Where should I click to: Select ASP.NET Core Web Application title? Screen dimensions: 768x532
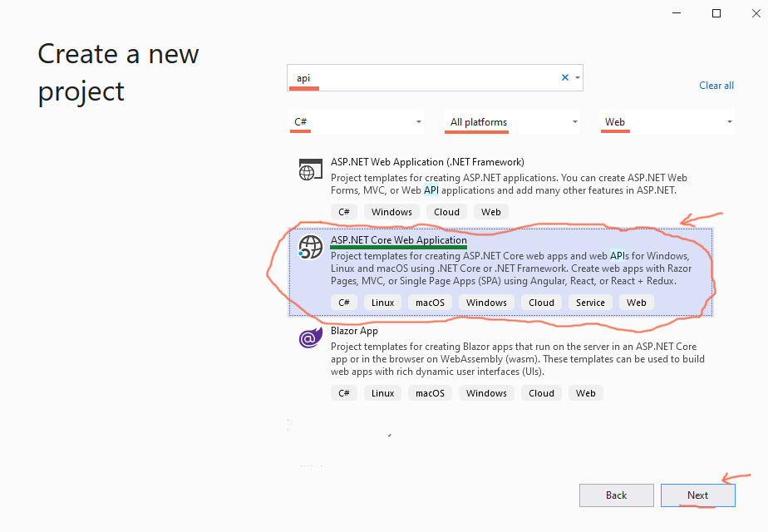tap(399, 240)
